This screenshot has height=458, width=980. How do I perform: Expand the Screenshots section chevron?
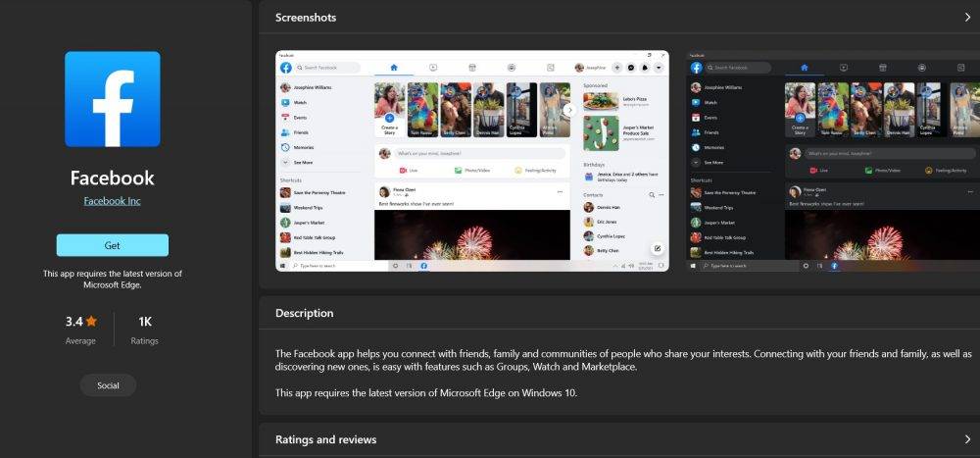[967, 18]
